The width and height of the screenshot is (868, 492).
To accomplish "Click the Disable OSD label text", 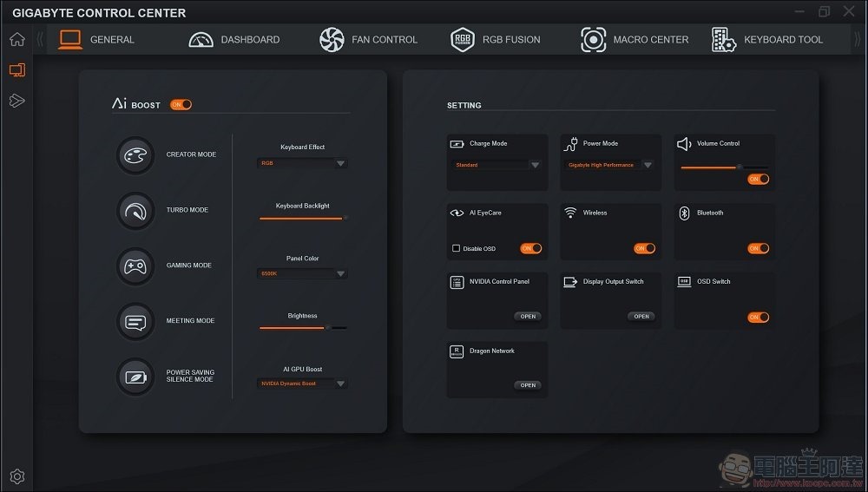I will tap(479, 249).
